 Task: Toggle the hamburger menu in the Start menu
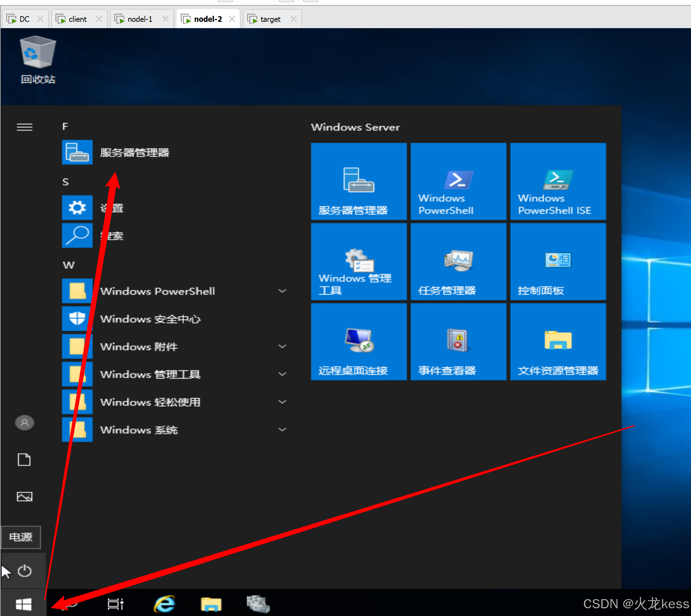coord(24,127)
